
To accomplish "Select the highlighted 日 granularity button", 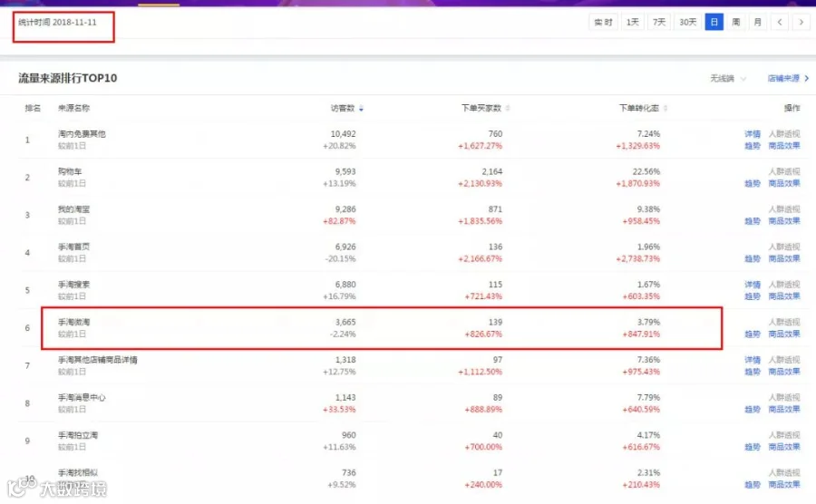I will point(714,22).
